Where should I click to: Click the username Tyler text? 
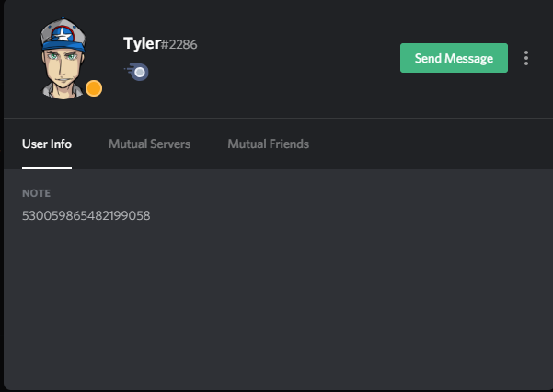(x=142, y=44)
